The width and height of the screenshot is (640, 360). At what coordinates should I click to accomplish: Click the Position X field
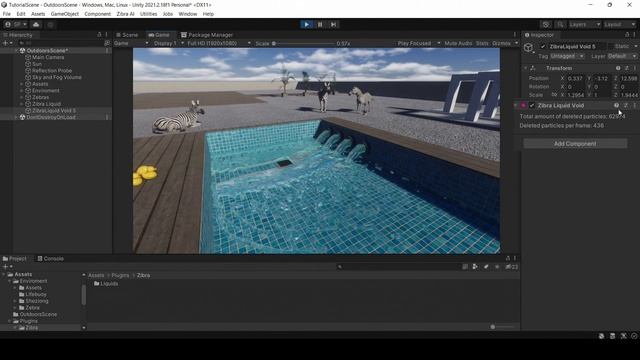click(576, 78)
